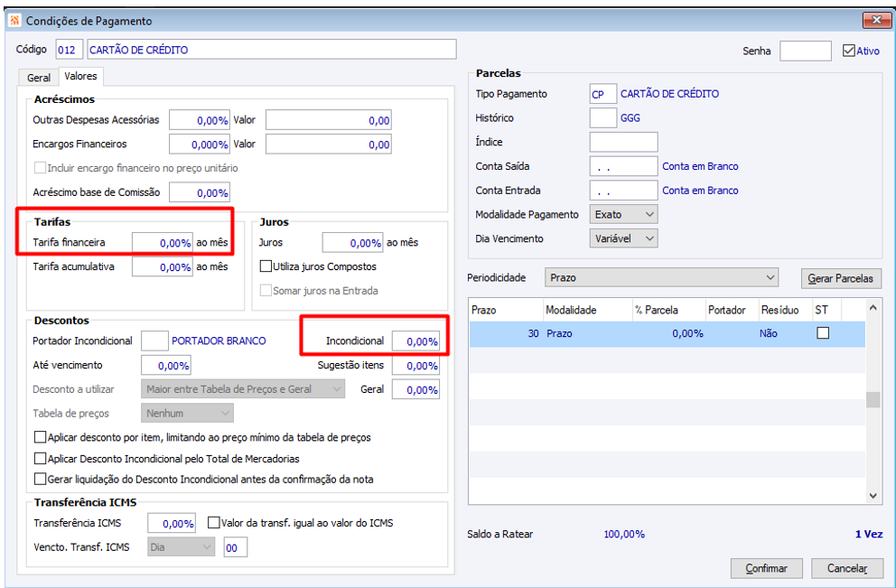Click the Modalidade column header

pyautogui.click(x=587, y=310)
